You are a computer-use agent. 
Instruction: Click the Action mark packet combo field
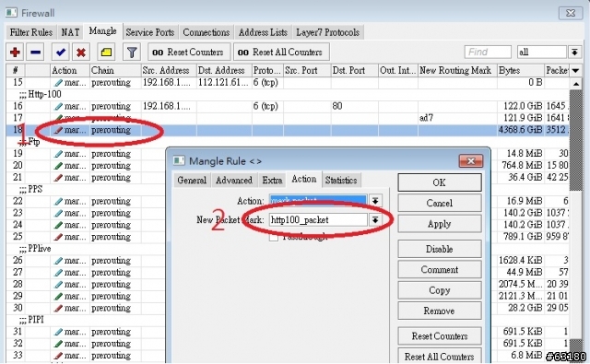click(318, 201)
